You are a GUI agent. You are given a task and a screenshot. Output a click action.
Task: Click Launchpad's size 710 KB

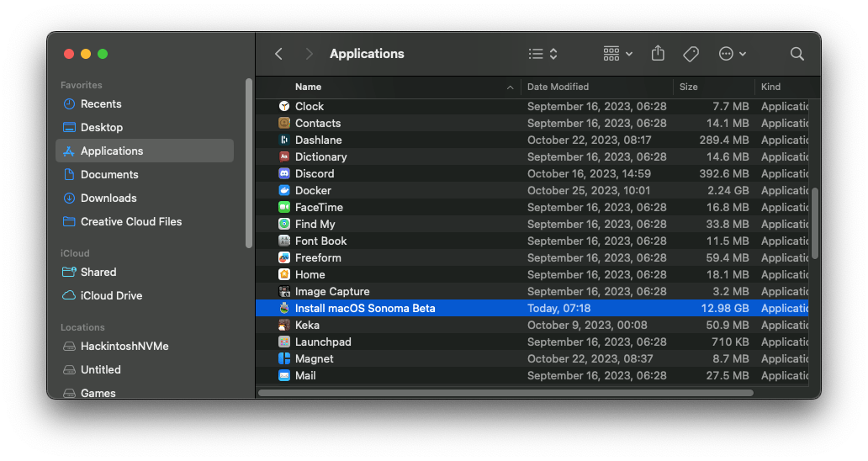pyautogui.click(x=730, y=342)
